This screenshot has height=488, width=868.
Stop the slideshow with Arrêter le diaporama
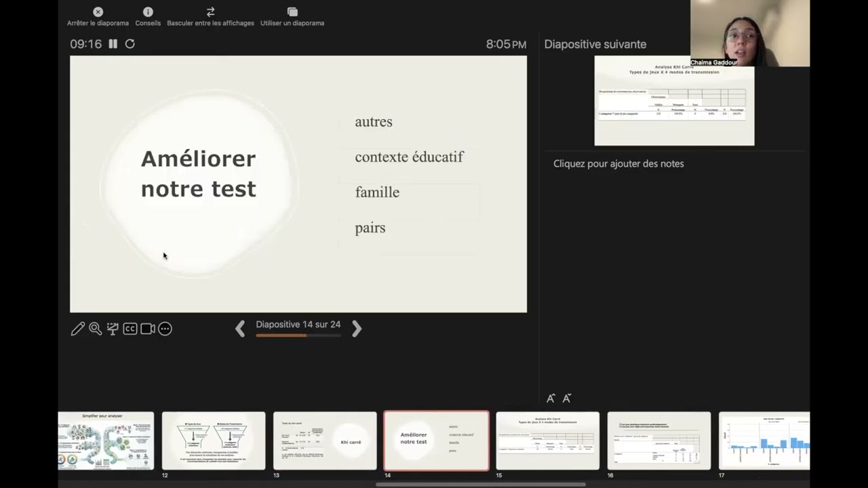click(x=98, y=17)
